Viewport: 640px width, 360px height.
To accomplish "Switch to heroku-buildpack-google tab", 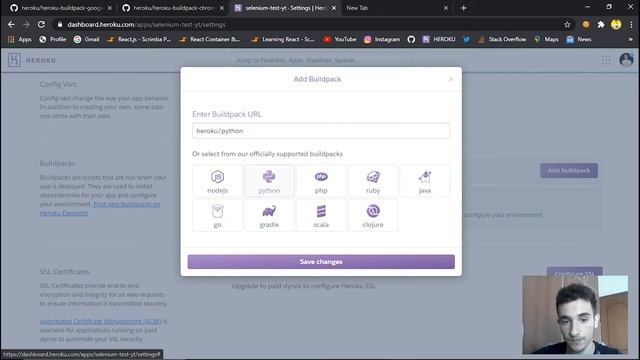I will pyautogui.click(x=60, y=8).
